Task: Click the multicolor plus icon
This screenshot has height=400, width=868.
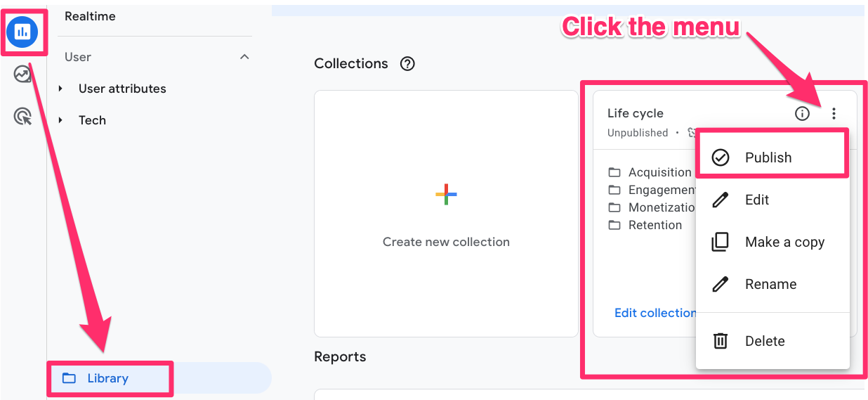Action: click(x=446, y=194)
